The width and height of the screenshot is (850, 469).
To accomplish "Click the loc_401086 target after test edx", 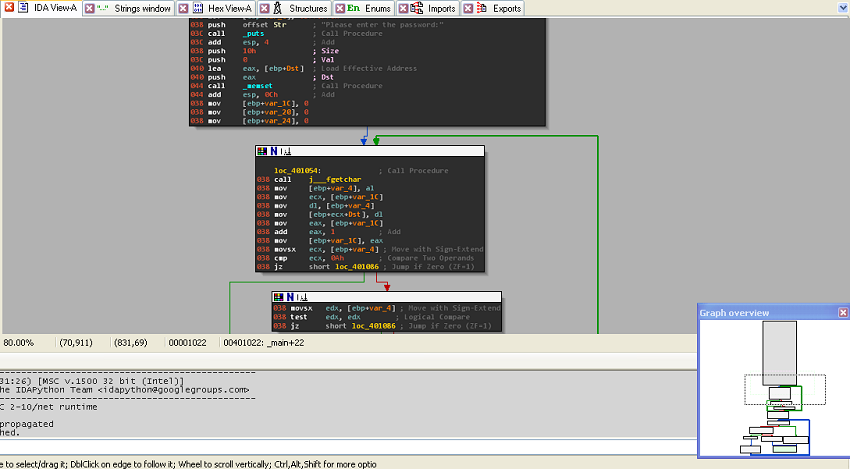I will 374,326.
